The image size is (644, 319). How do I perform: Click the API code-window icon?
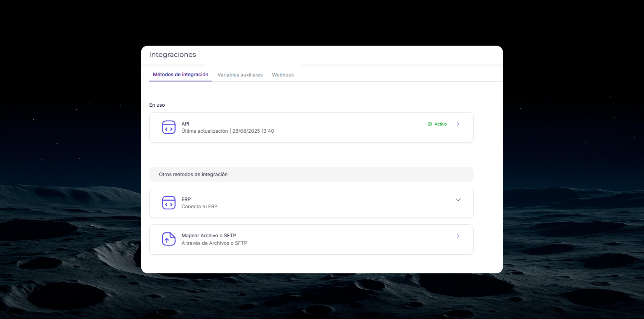click(169, 127)
